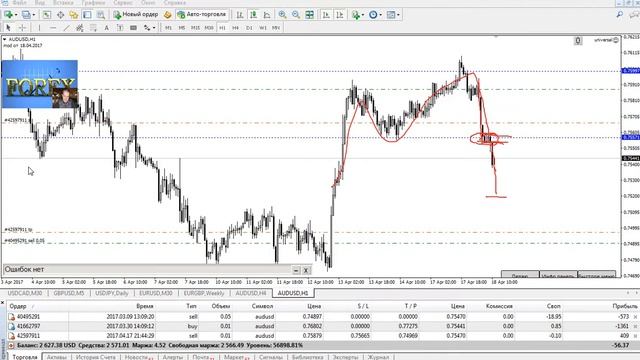This screenshot has height=360, width=640.
Task: Open the search magnifier at top right
Action: tap(620, 14)
